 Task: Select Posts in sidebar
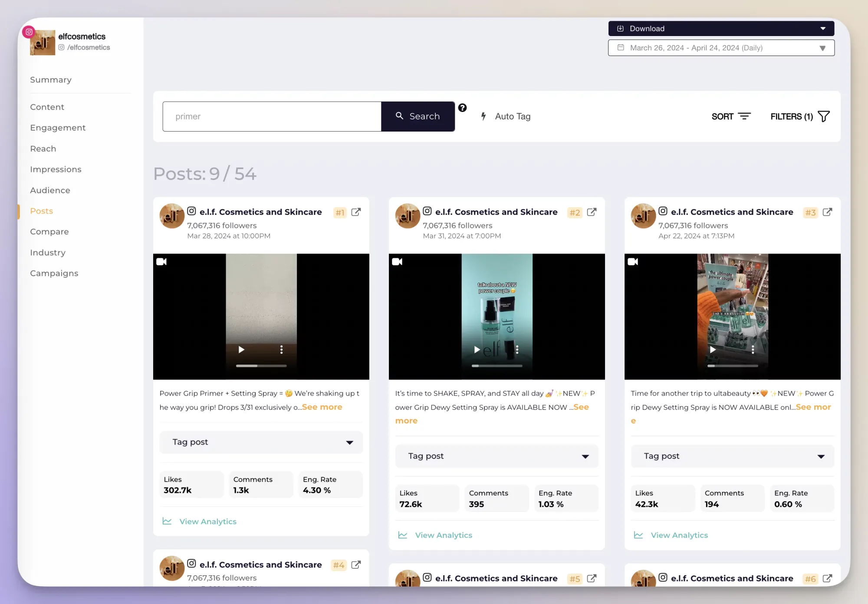41,211
